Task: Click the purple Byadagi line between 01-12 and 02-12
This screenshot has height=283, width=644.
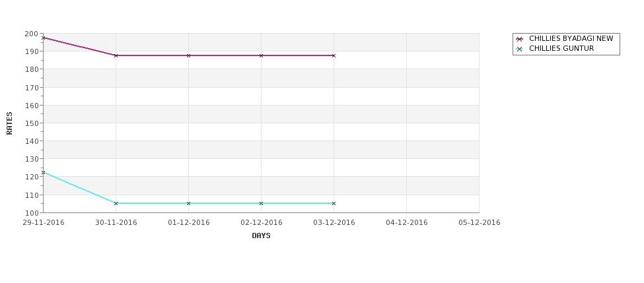Action: coord(225,55)
